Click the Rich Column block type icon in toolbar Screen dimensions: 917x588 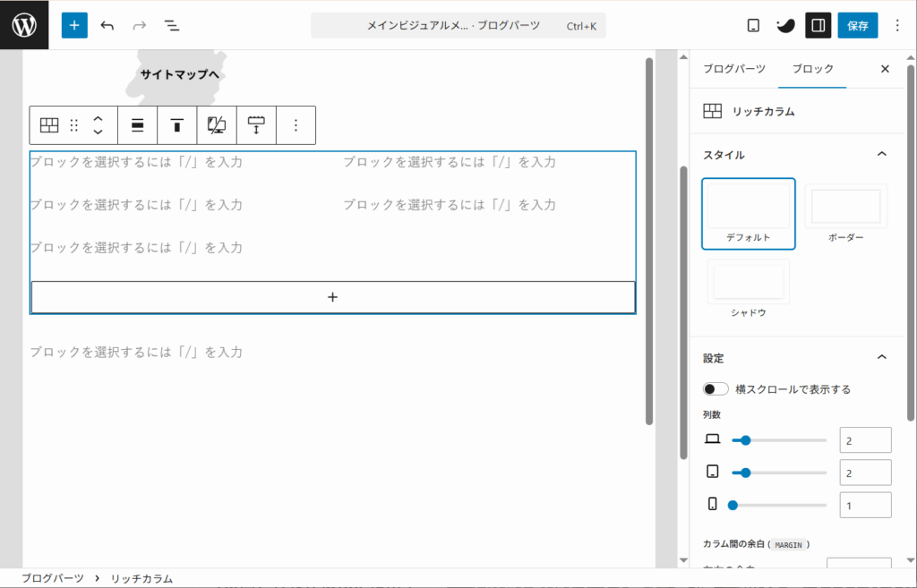49,125
